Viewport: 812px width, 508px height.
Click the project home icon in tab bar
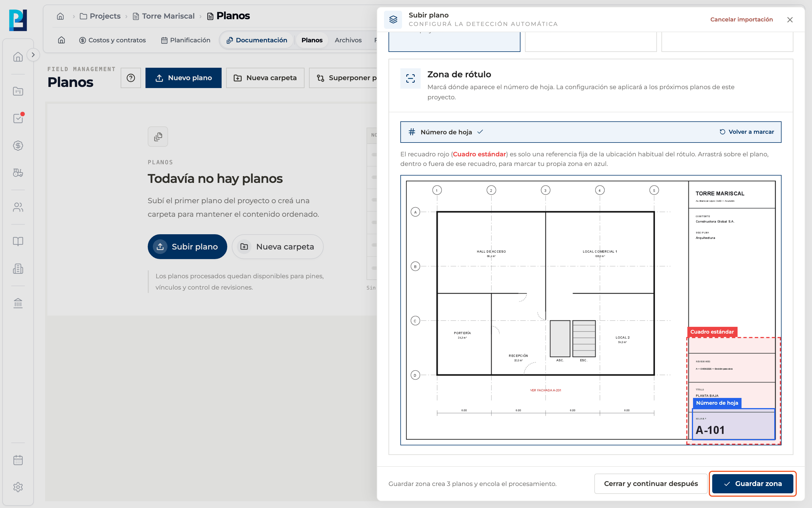[x=61, y=40]
